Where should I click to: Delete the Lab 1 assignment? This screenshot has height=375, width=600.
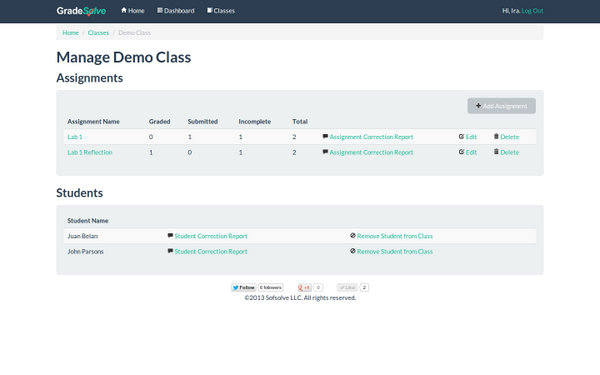point(509,137)
